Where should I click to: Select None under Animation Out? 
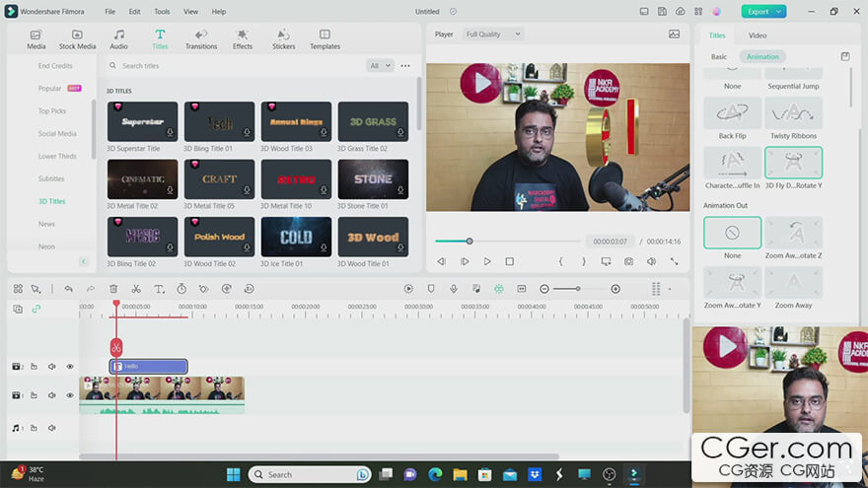click(732, 233)
